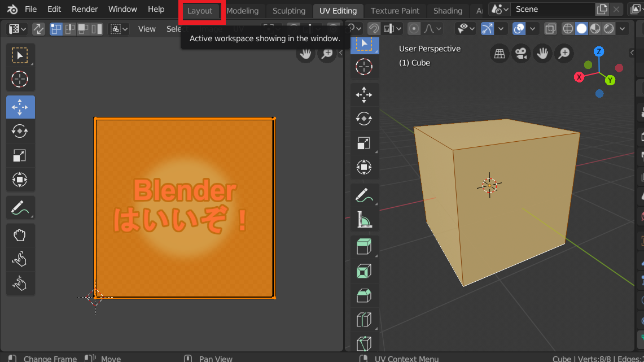This screenshot has width=644, height=362.
Task: Open sticky selection mode dropdown
Action: [x=119, y=29]
